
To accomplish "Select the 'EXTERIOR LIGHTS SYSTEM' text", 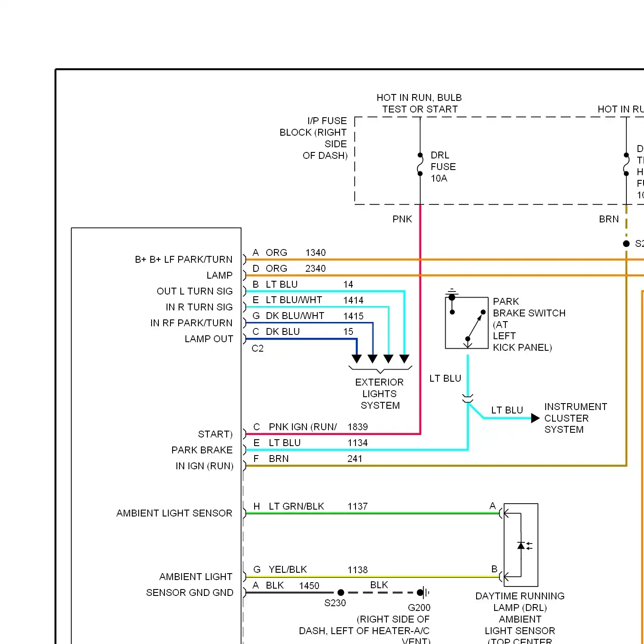I will [380, 394].
